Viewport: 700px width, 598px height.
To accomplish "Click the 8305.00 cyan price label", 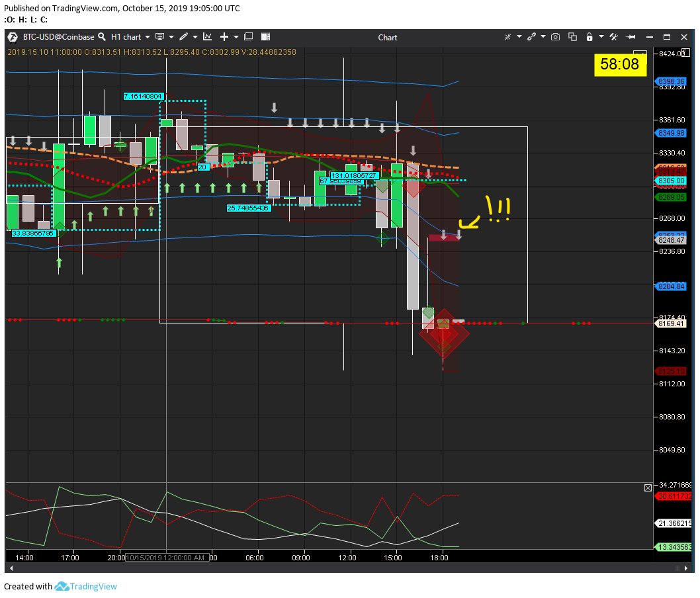I will pyautogui.click(x=671, y=181).
